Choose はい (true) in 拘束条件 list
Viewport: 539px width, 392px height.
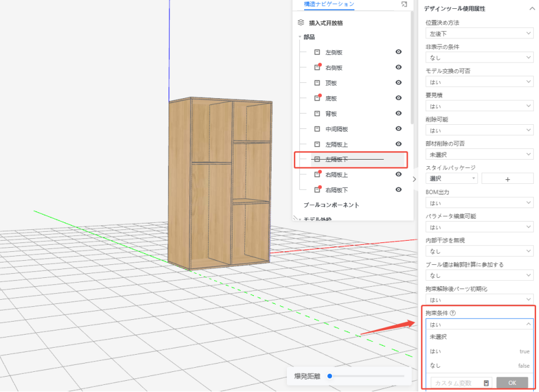tap(479, 351)
